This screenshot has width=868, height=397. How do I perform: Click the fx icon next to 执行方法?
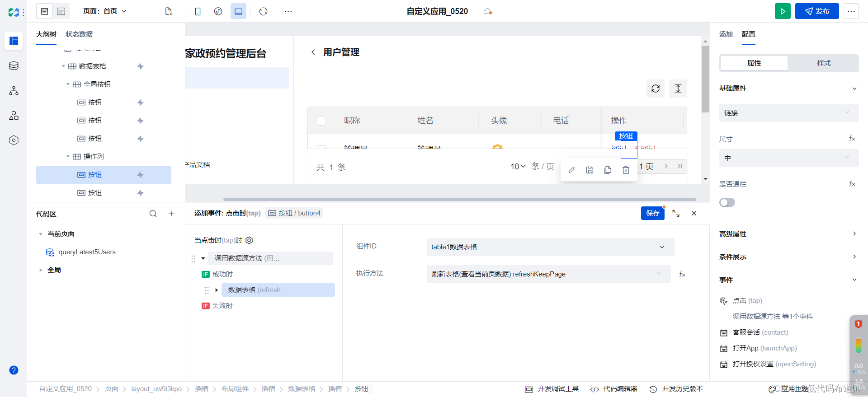[682, 274]
